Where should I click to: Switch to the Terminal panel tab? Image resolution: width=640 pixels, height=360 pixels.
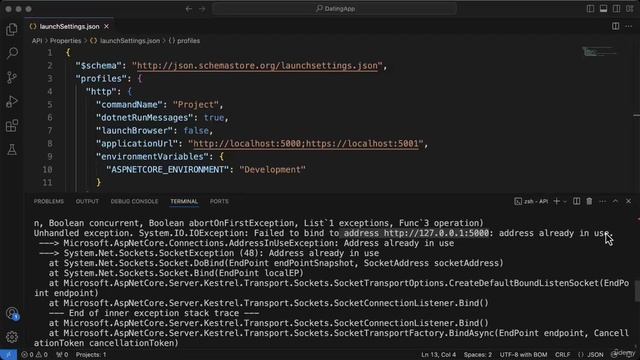[184, 201]
